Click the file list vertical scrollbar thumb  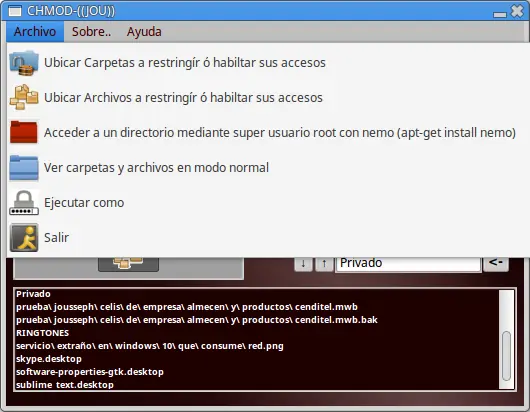pos(506,356)
